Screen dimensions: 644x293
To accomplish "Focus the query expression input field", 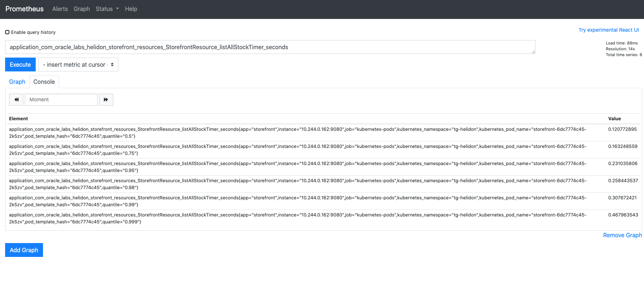I will coord(270,47).
